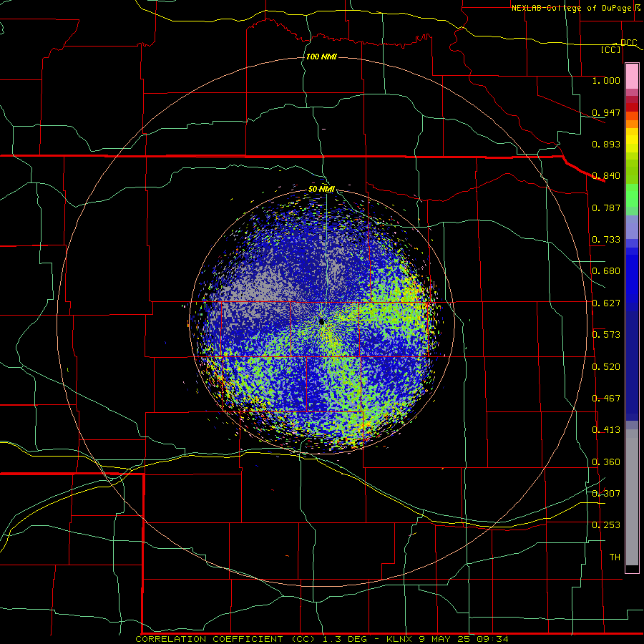The height and width of the screenshot is (644, 644).
Task: Click the 0.893 scale value
Action: click(606, 144)
